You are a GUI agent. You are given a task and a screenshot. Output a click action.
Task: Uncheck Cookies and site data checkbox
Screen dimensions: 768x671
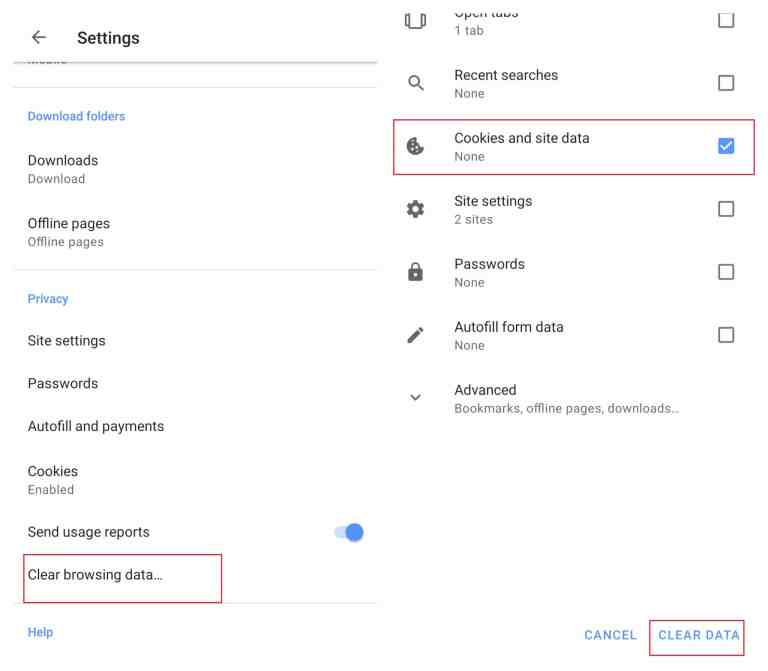(x=726, y=146)
